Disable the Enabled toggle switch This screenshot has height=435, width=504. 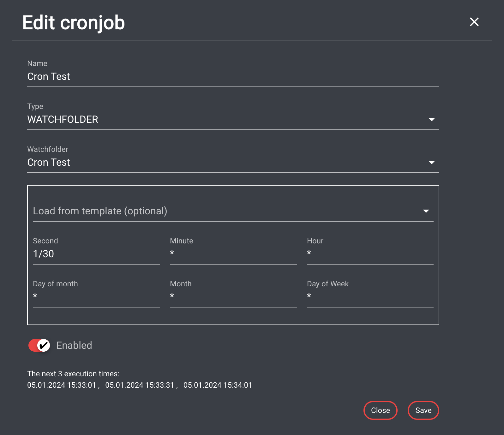coord(39,345)
